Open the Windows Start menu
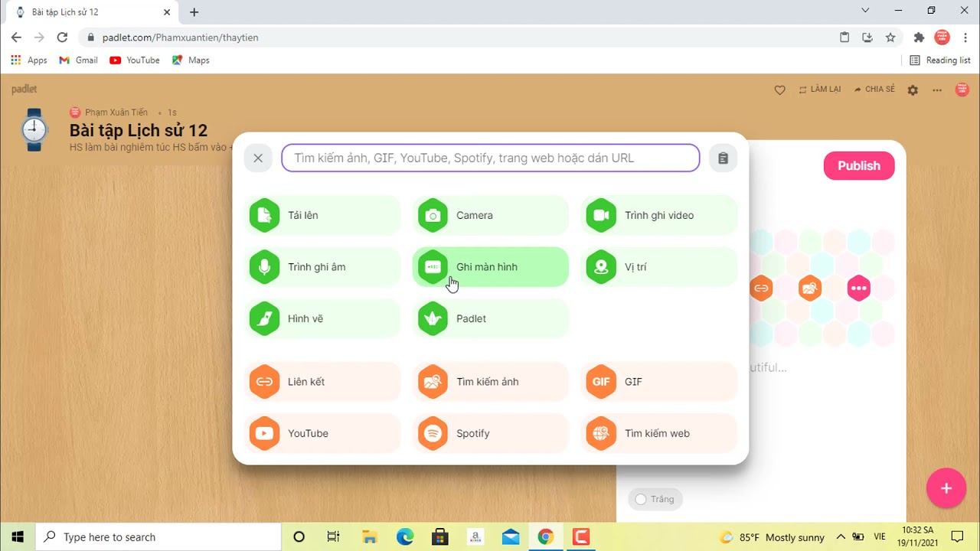Image resolution: width=980 pixels, height=551 pixels. click(18, 536)
